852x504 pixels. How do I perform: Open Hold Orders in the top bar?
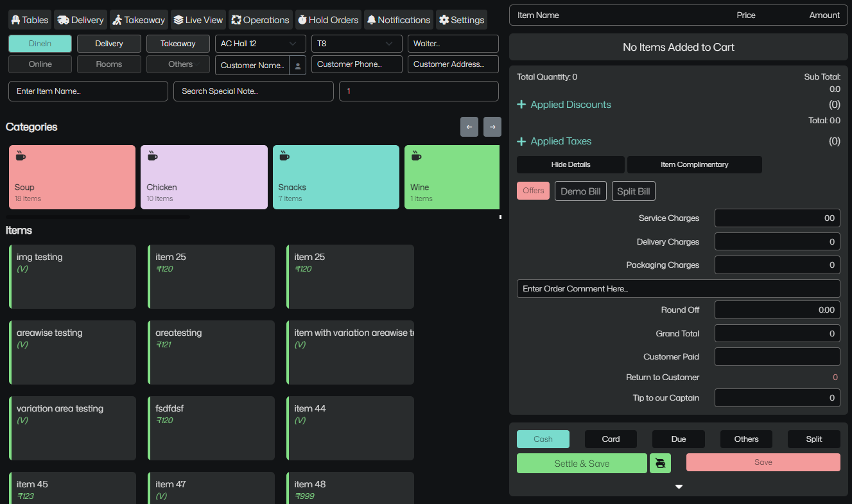[x=327, y=20]
